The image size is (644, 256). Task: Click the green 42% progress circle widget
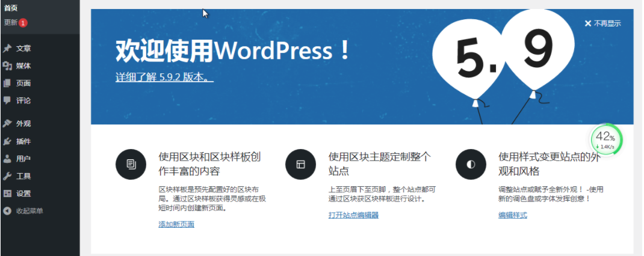pos(605,140)
